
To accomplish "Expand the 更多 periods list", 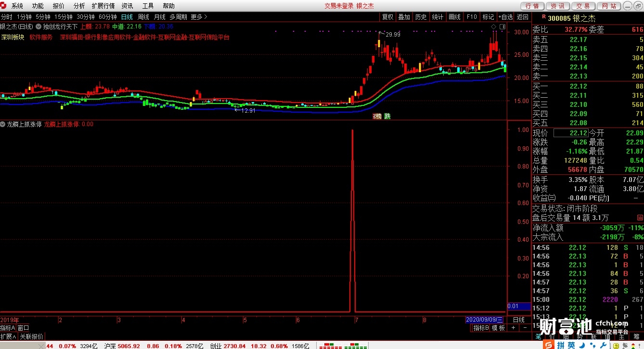I will click(x=199, y=17).
